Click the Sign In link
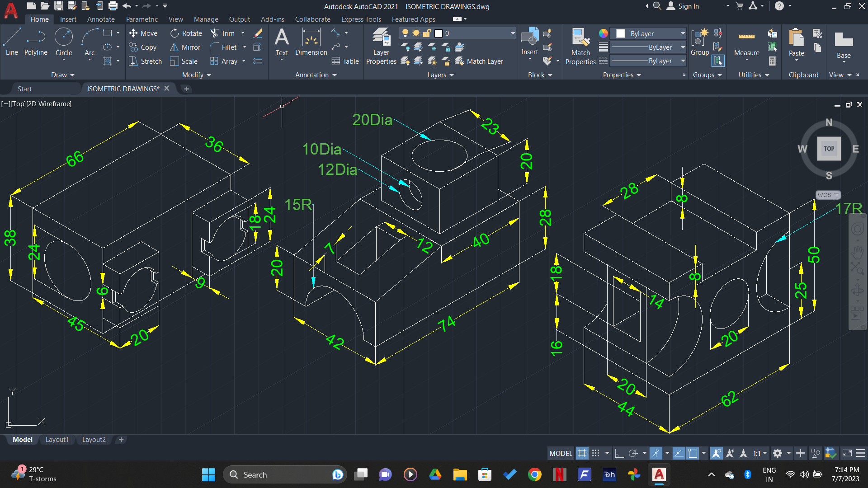868x488 pixels. coord(688,6)
